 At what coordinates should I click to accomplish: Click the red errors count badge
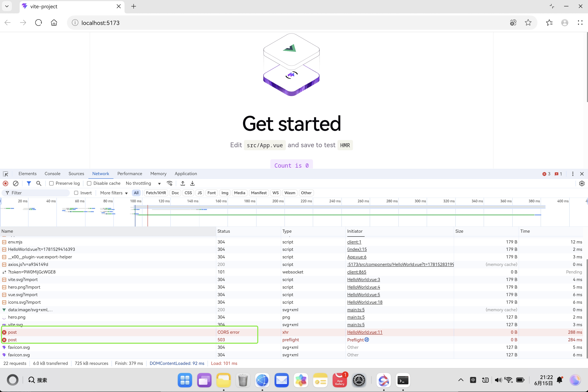click(546, 174)
